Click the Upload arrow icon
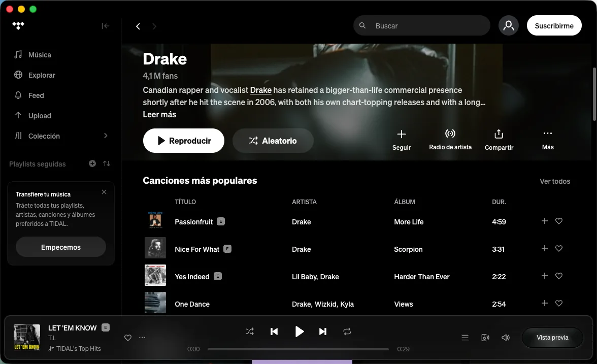 18,115
